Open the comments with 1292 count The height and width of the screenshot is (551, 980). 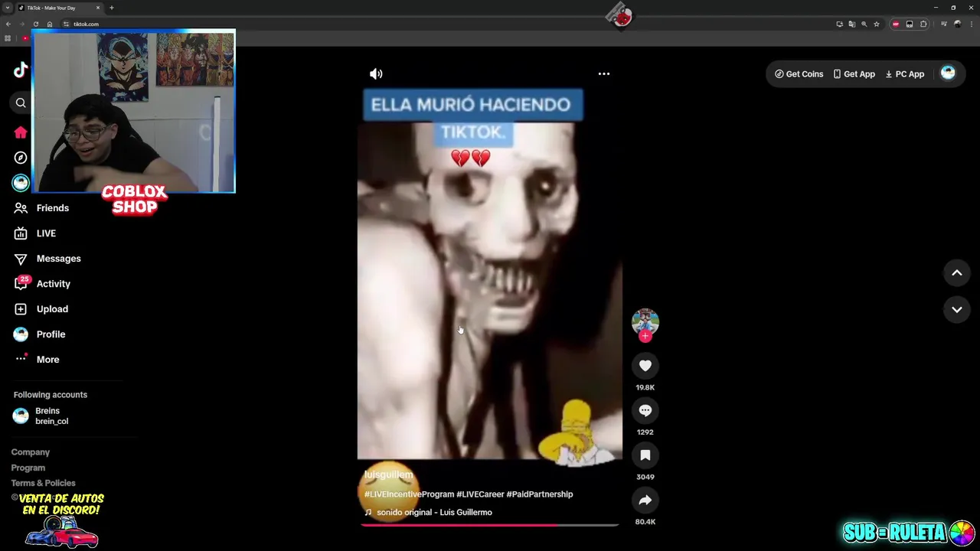click(645, 411)
